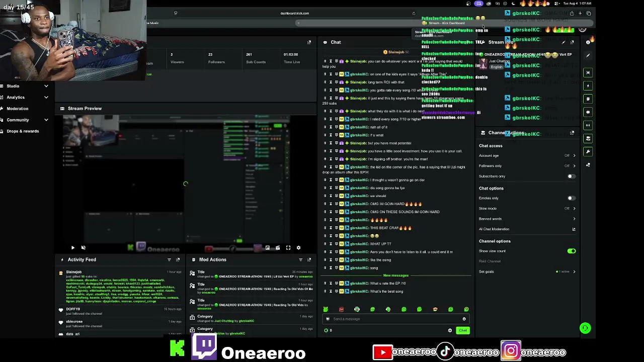Click the pencil edit icon in right sidebar
The width and height of the screenshot is (644, 362).
pyautogui.click(x=588, y=55)
